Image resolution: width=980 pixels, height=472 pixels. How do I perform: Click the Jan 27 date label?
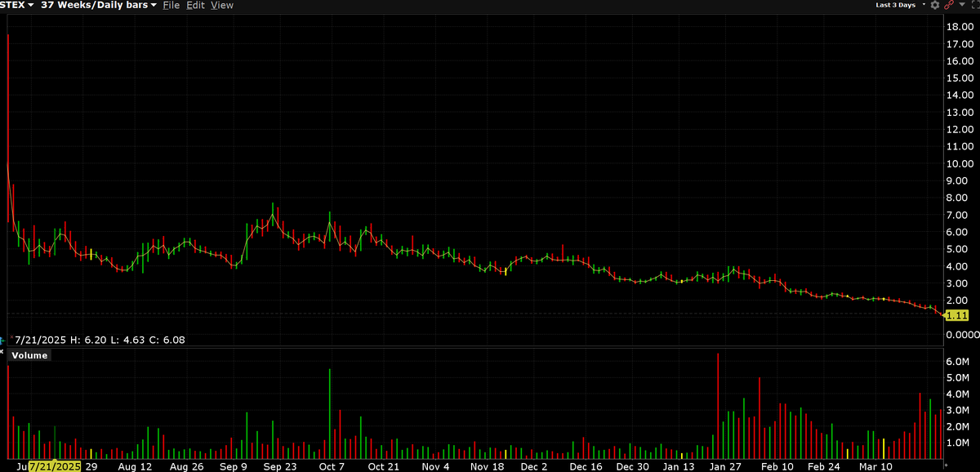point(727,467)
